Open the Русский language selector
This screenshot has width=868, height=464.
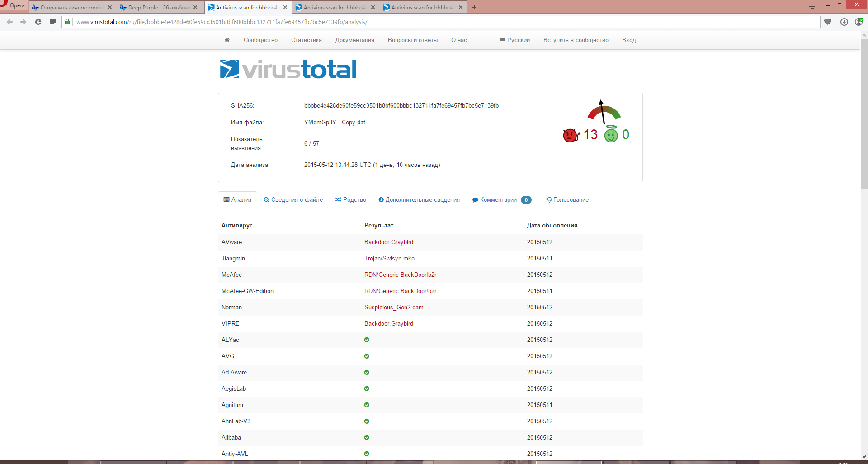coord(514,40)
